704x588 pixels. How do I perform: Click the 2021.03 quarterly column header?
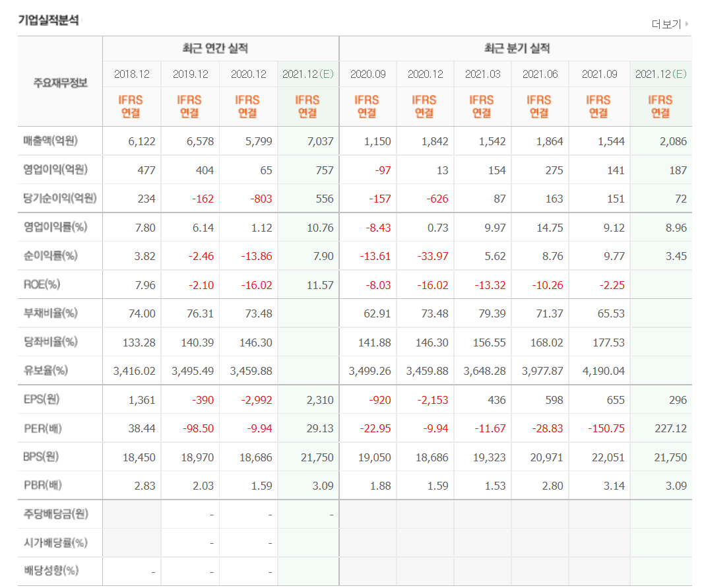pos(483,74)
